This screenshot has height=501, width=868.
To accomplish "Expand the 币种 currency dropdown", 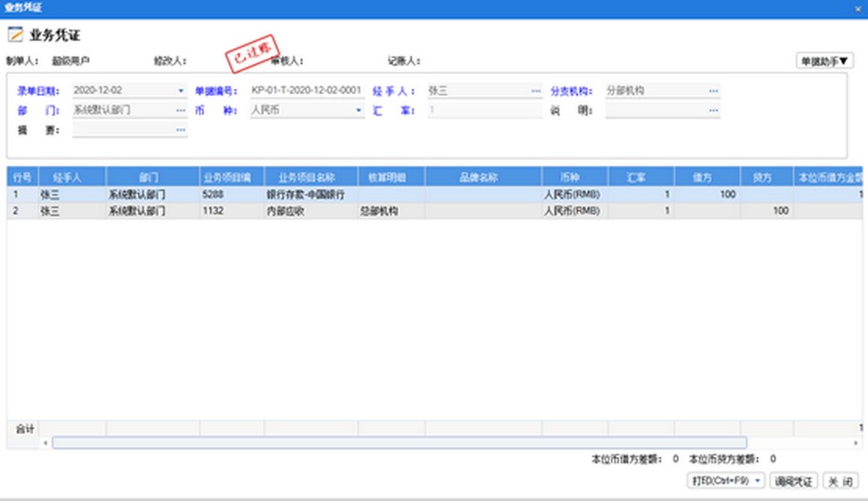I will [358, 110].
